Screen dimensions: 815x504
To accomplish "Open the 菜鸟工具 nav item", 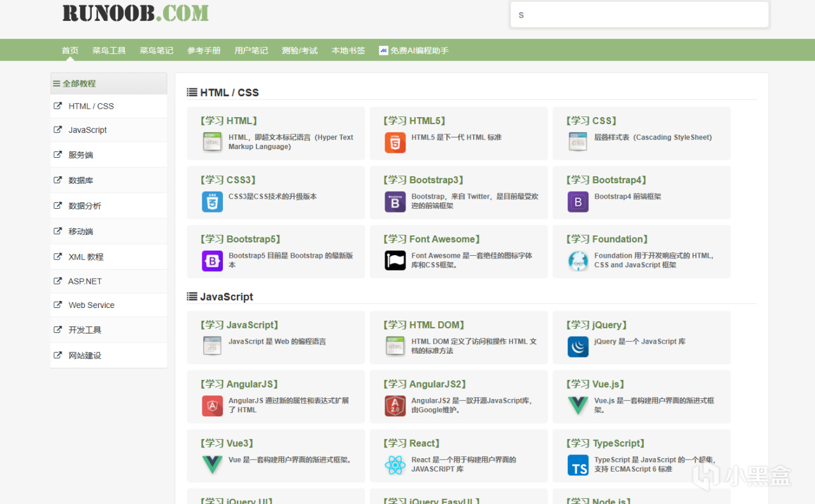I will pos(109,50).
